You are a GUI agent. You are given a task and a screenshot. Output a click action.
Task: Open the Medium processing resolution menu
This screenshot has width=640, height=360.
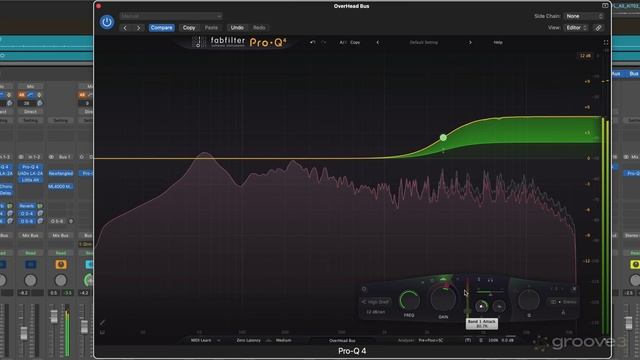tap(284, 340)
